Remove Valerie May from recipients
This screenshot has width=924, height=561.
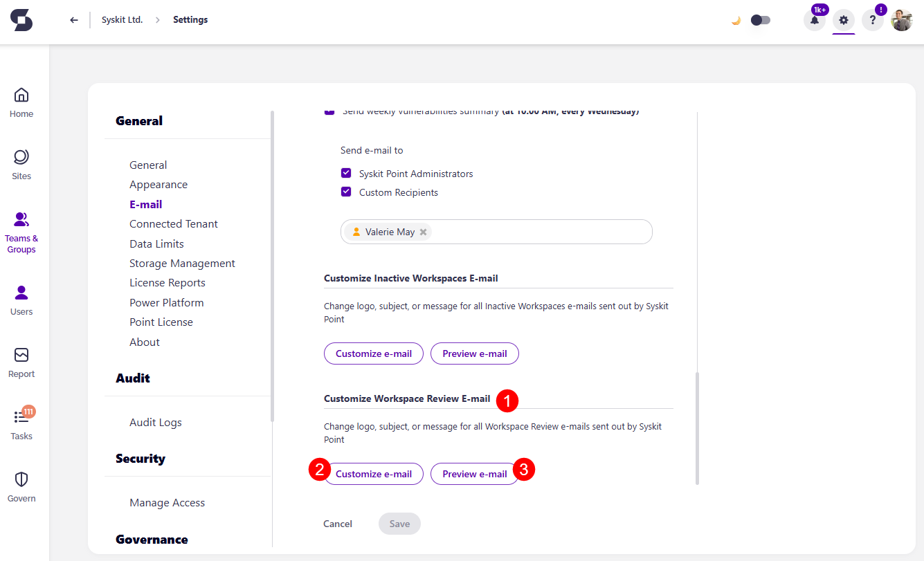tap(423, 232)
